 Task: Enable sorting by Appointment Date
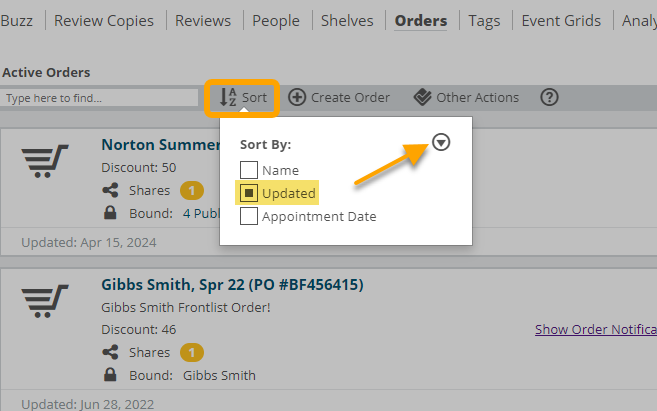click(249, 215)
